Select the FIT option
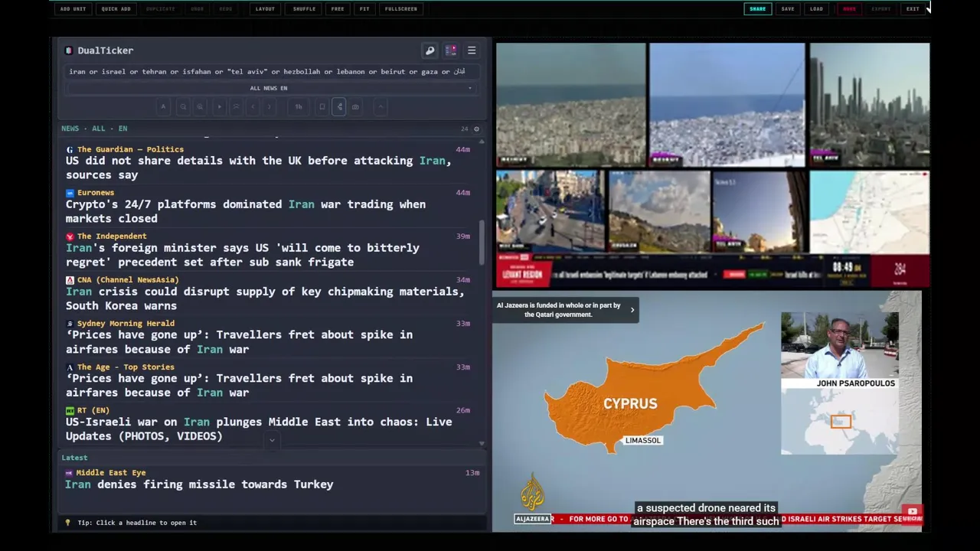The height and width of the screenshot is (551, 980). pos(364,9)
